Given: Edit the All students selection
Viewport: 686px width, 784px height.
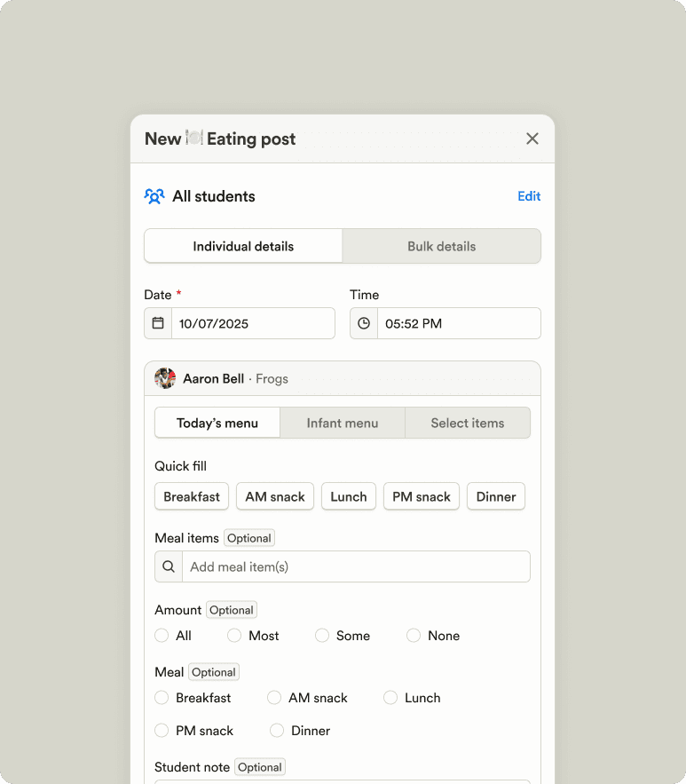Looking at the screenshot, I should point(529,196).
